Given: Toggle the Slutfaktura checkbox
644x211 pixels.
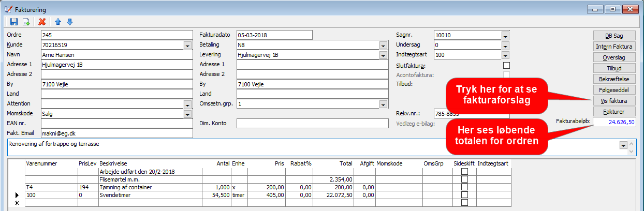Looking at the screenshot, I should (506, 65).
